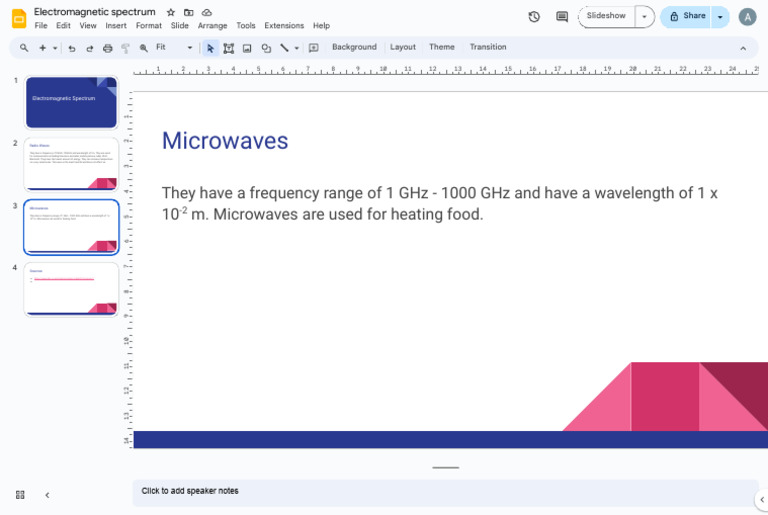Click the Microwaves slide title

(x=225, y=141)
